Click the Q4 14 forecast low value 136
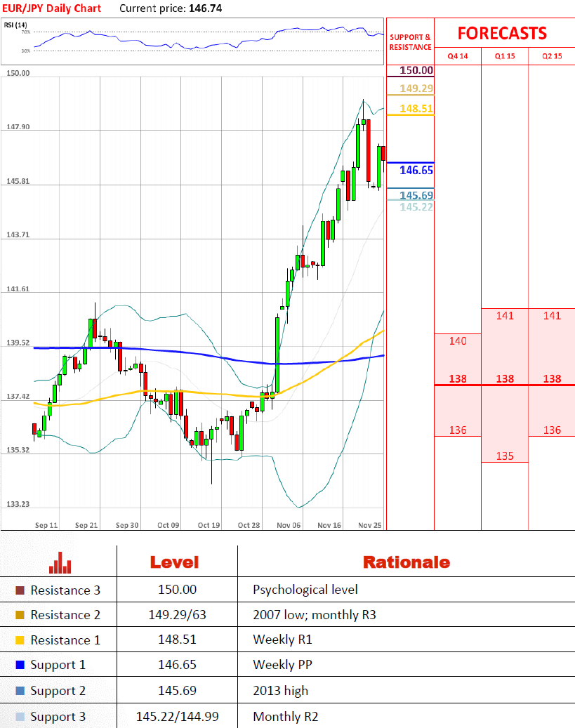575x728 pixels. 458,430
